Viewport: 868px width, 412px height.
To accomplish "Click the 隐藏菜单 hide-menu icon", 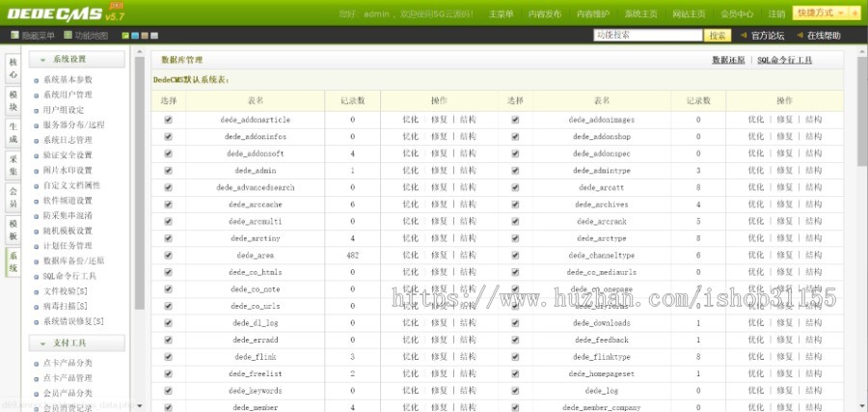I will click(14, 35).
